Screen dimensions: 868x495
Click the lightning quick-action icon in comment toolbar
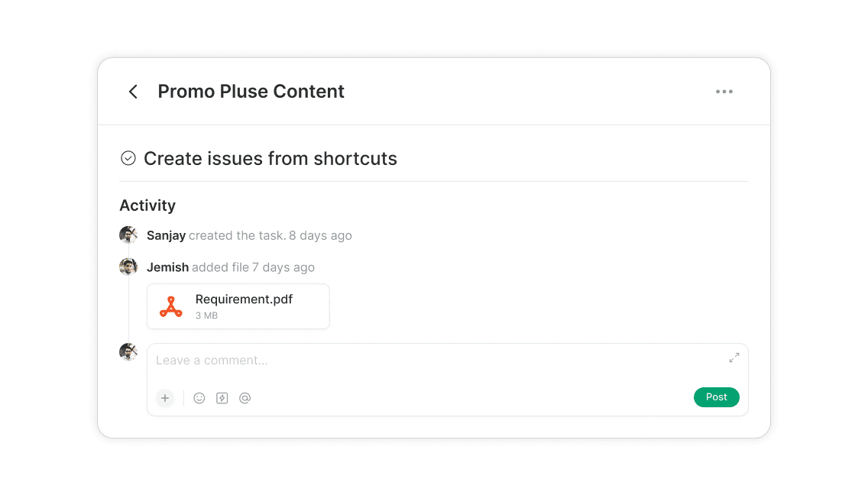[x=222, y=398]
